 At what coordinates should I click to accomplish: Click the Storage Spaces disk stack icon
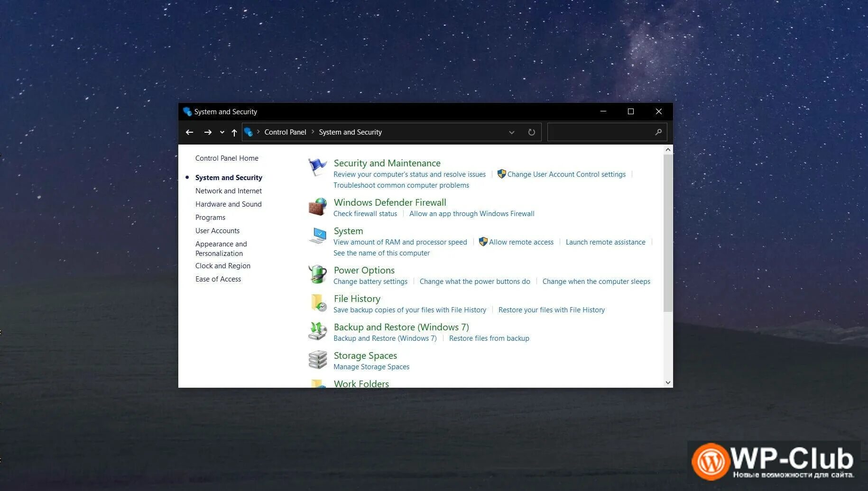point(317,360)
